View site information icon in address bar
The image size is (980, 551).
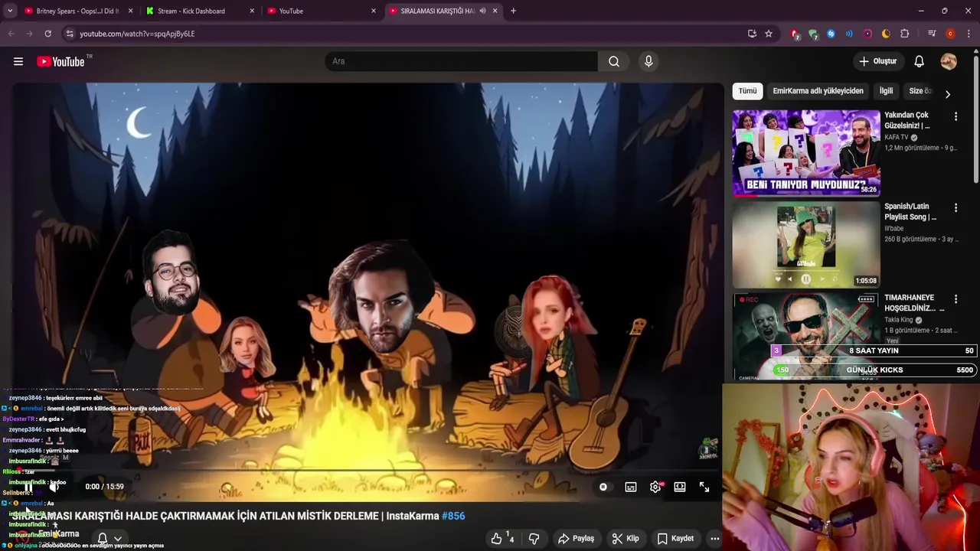[x=70, y=34]
